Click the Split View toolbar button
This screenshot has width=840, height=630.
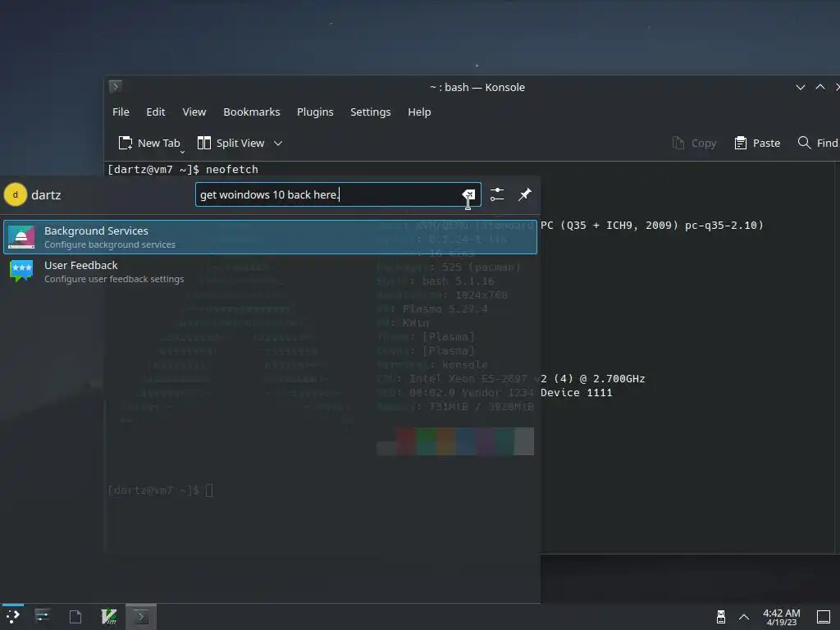[231, 143]
